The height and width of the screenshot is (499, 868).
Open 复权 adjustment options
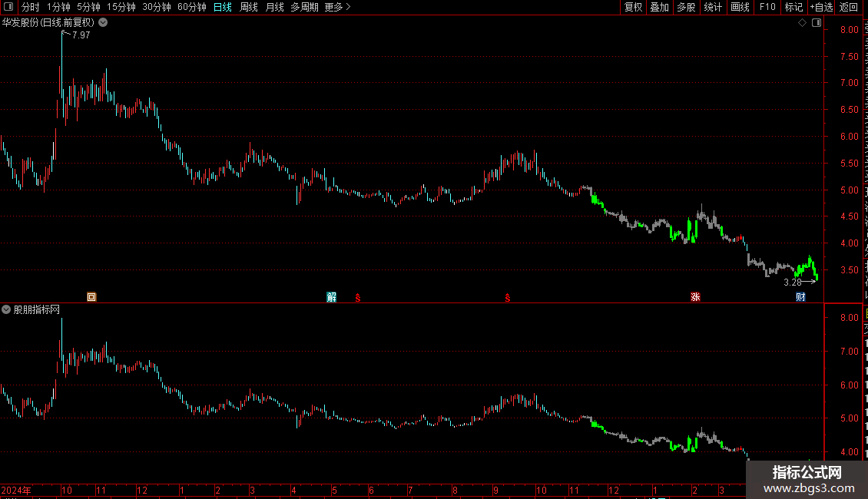click(633, 7)
